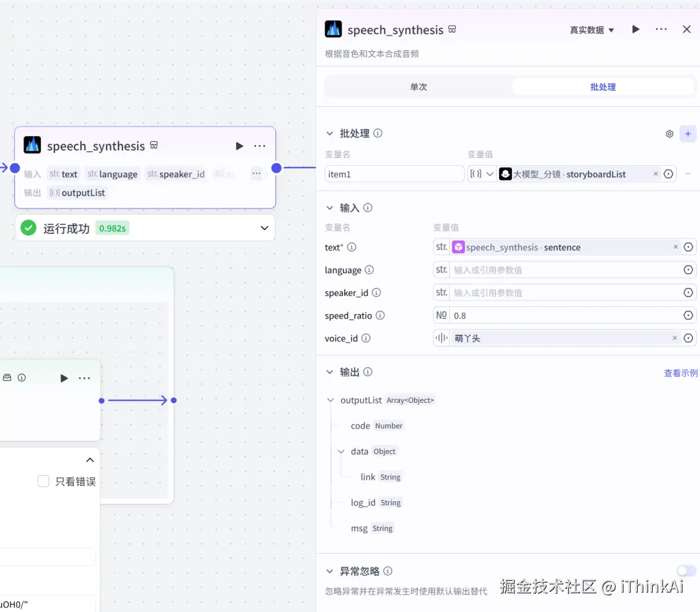Viewport: 700px width, 612px height.
Task: Collapse the 输出 section
Action: [x=331, y=372]
